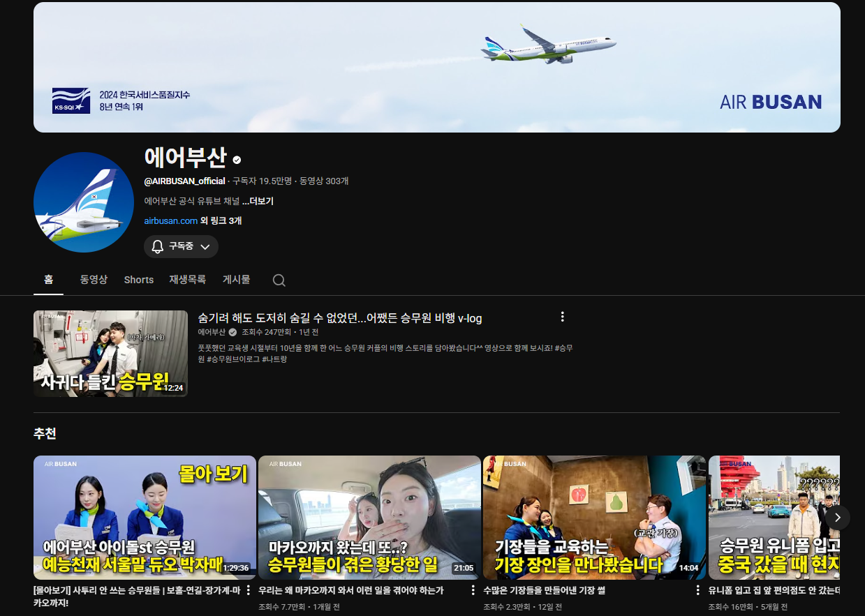Open the airbusan.com link
865x616 pixels.
coord(171,220)
